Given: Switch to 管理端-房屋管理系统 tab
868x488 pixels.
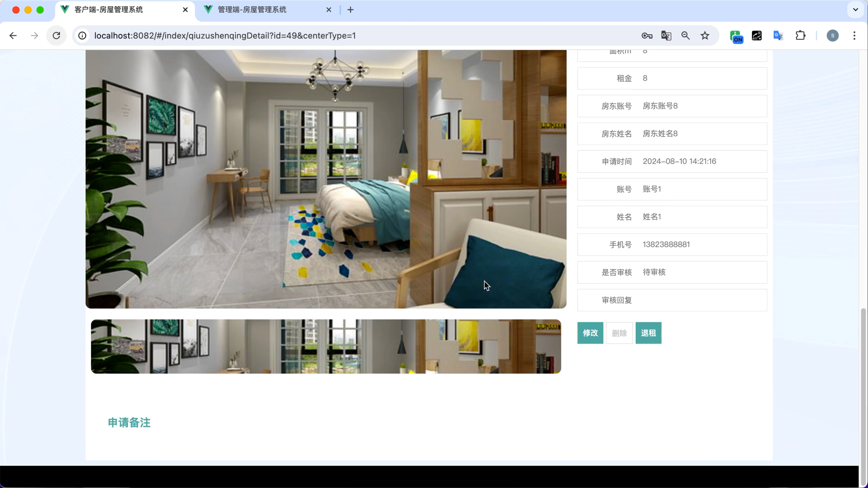Looking at the screenshot, I should click(252, 10).
